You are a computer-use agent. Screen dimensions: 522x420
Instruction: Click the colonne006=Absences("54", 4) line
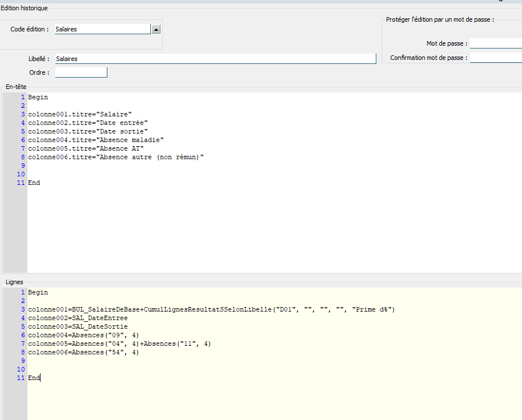[83, 353]
